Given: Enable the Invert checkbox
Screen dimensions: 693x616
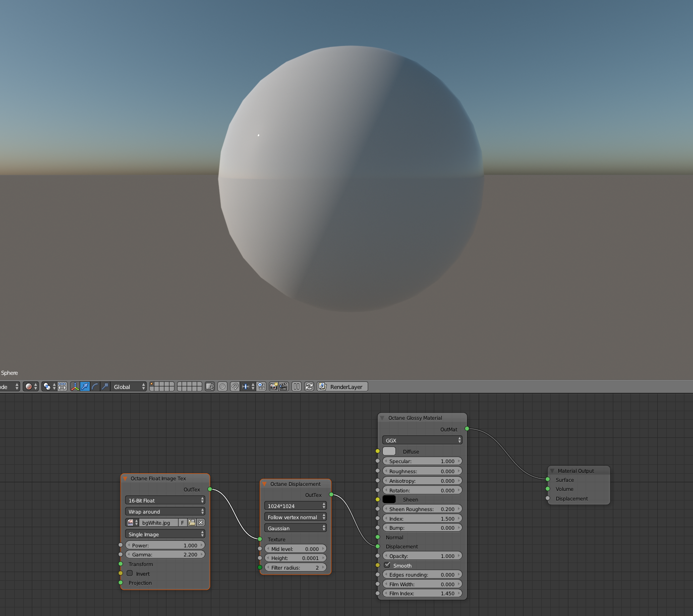Looking at the screenshot, I should click(130, 573).
